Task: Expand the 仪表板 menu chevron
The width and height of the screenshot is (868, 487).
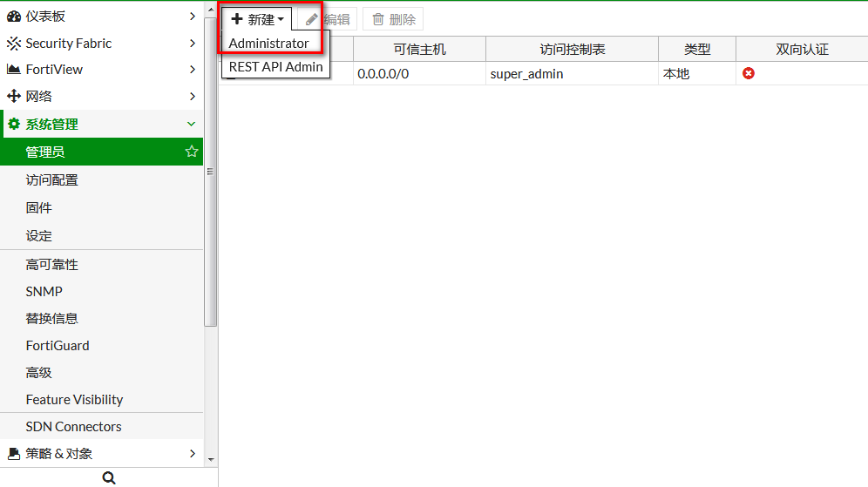Action: (x=192, y=17)
